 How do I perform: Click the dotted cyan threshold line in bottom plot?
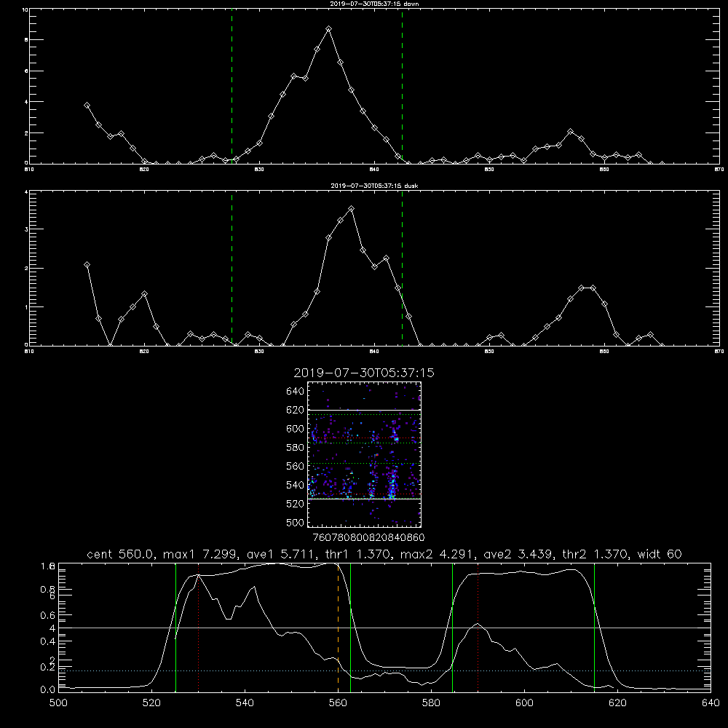(384, 671)
